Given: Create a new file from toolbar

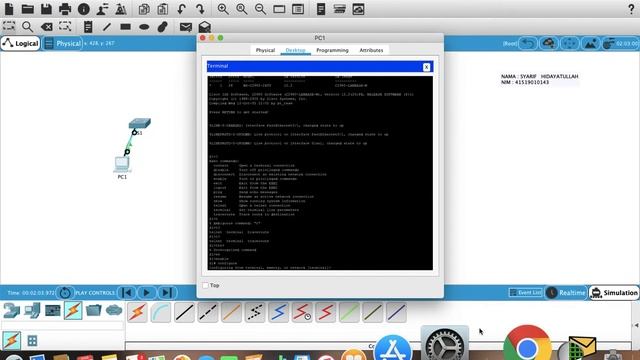Looking at the screenshot, I should click(x=9, y=9).
